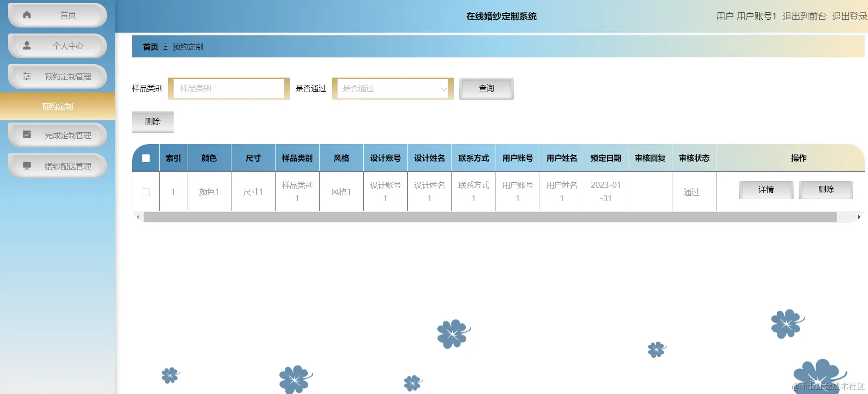Image resolution: width=868 pixels, height=394 pixels.
Task: Click 首页 in the breadcrumb
Action: coord(150,47)
